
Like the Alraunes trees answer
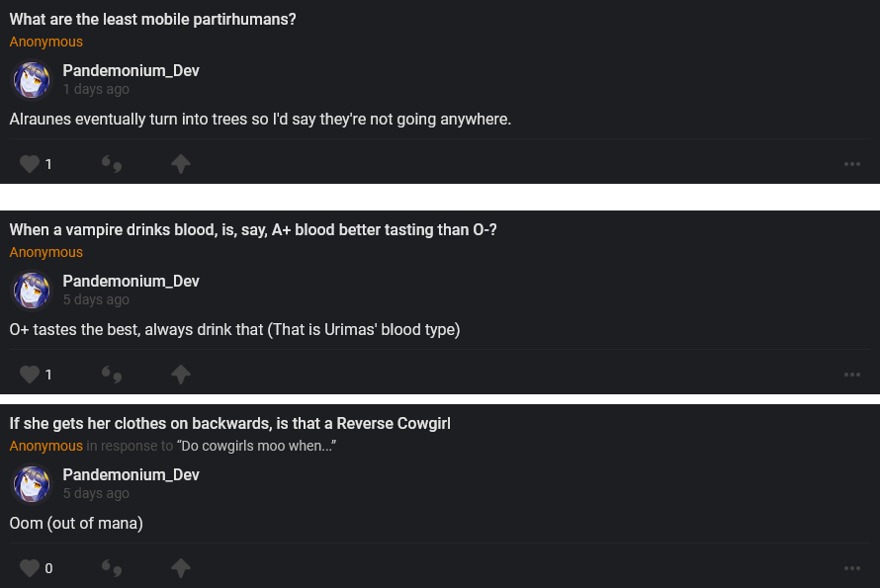click(30, 164)
